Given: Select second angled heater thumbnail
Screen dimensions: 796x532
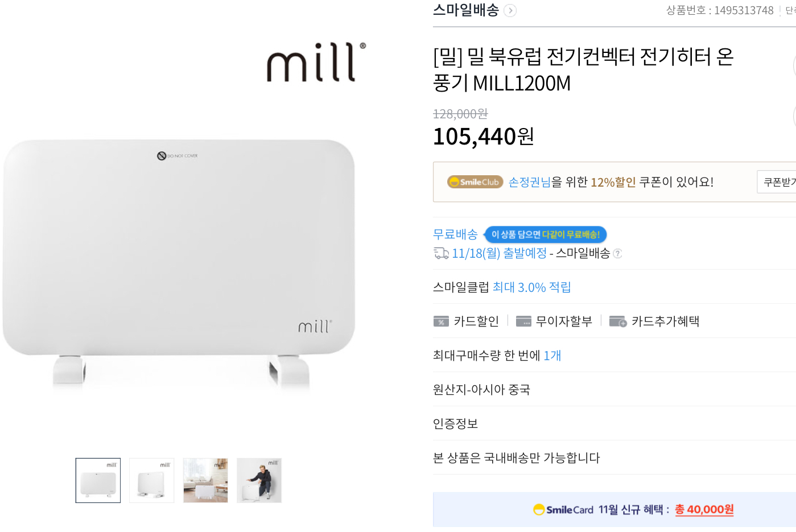Looking at the screenshot, I should (152, 480).
